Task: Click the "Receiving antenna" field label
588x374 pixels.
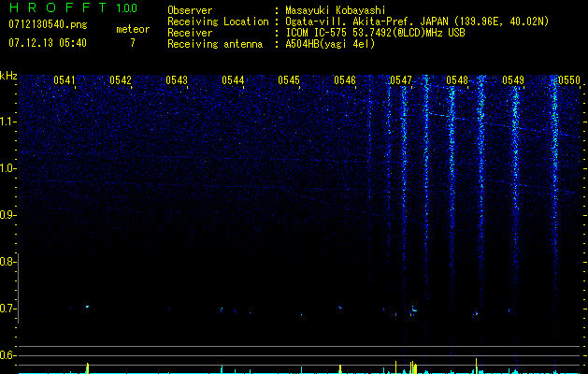Action: point(215,44)
